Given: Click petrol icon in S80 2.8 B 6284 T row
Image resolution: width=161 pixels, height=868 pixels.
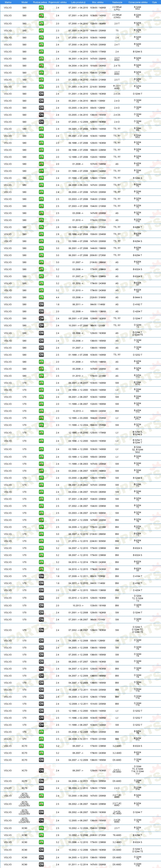Looking at the screenshot, I should click(41, 227).
